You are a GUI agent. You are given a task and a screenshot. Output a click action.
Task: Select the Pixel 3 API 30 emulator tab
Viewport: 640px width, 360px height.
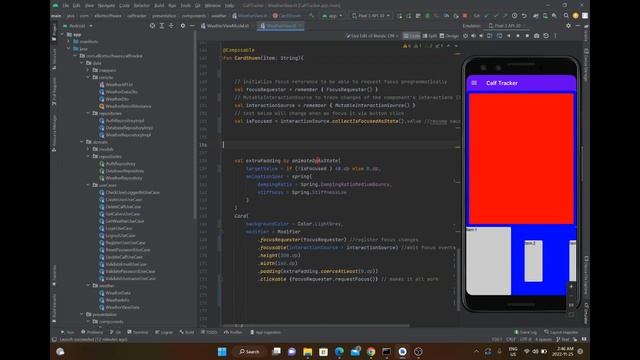pyautogui.click(x=507, y=26)
